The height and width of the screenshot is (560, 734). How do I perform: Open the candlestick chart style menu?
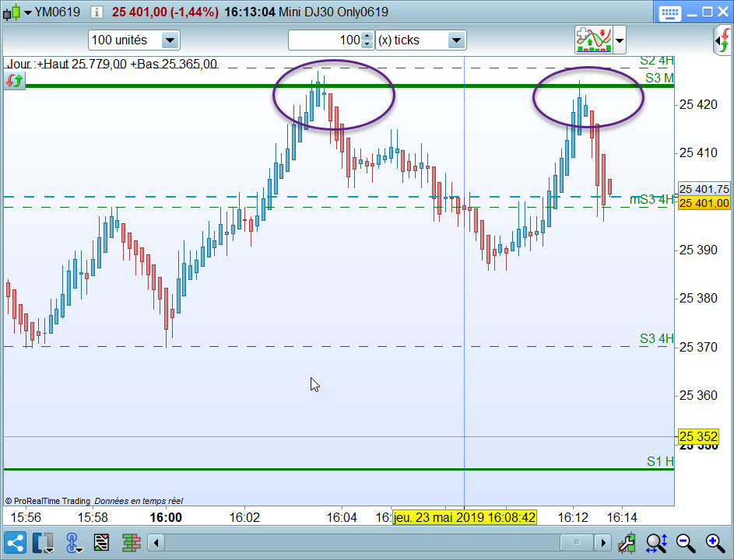[x=17, y=12]
